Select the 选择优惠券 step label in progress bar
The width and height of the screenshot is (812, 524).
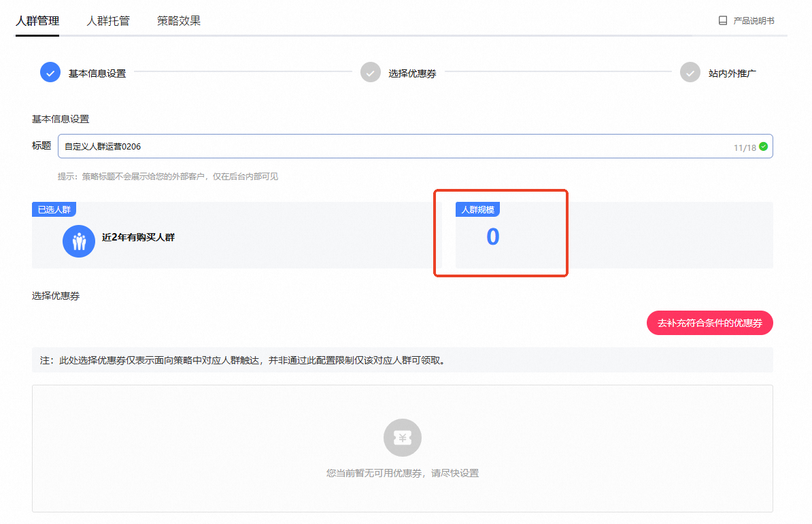412,73
